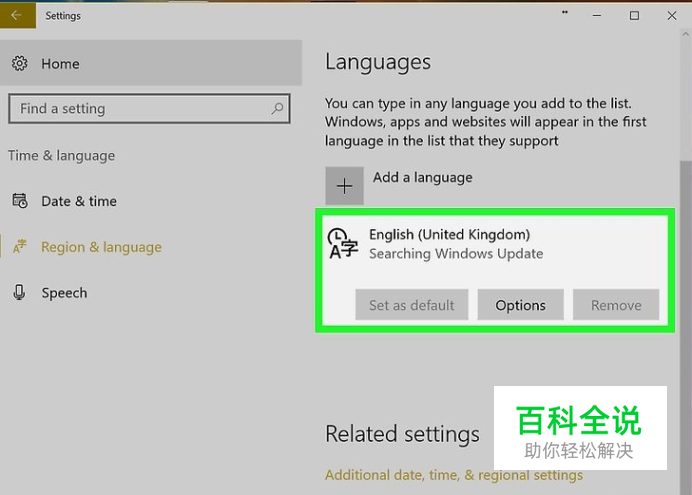Close the Settings window
692x495 pixels.
point(672,16)
